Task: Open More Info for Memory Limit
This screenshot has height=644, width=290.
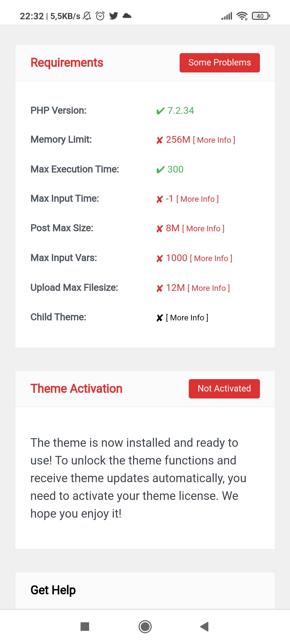Action: click(214, 140)
